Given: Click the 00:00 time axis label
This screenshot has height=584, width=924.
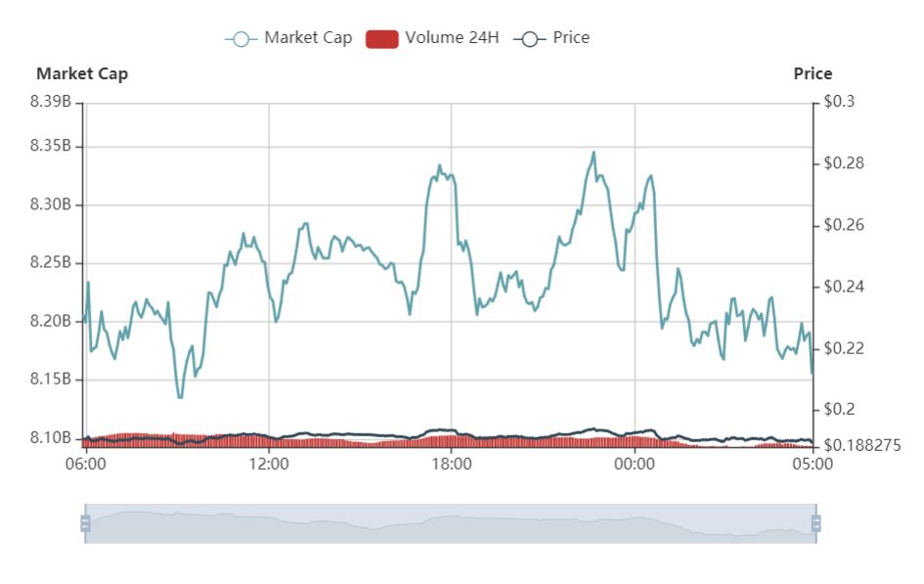Looking at the screenshot, I should [x=634, y=465].
